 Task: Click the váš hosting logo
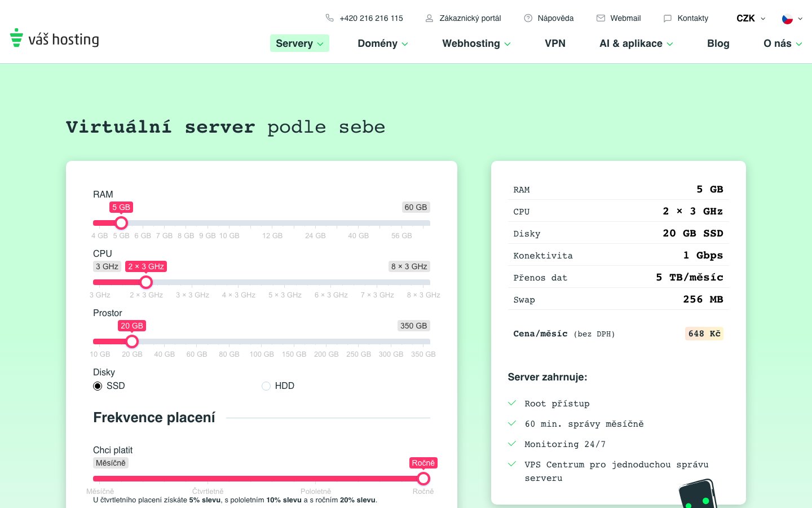point(55,38)
